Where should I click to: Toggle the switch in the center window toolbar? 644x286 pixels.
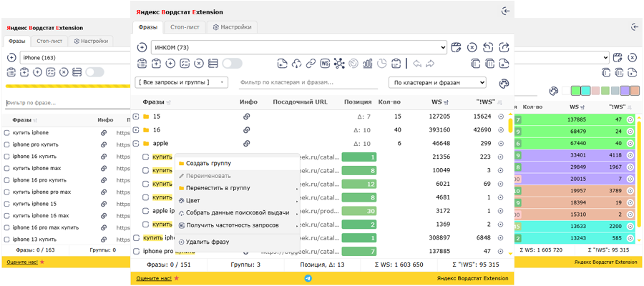pyautogui.click(x=232, y=64)
